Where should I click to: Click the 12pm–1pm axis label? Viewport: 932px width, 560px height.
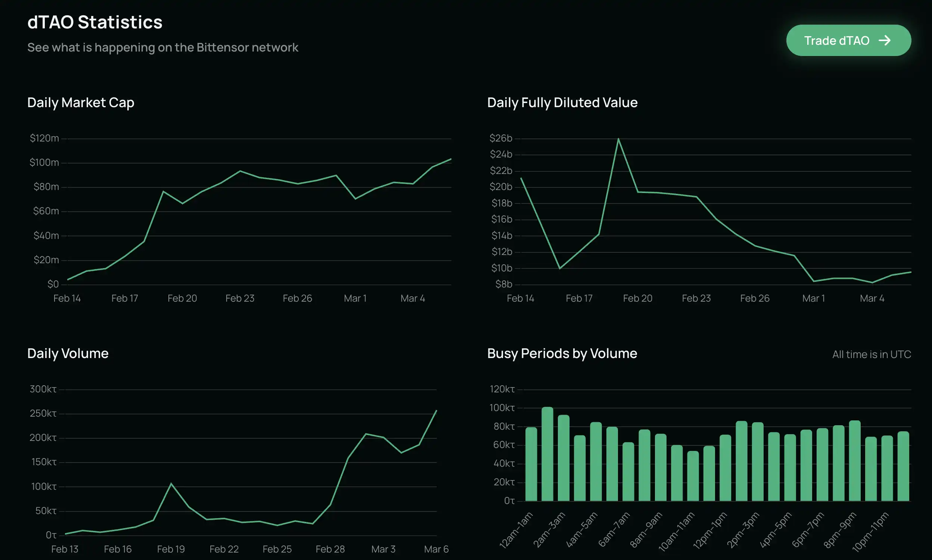[710, 530]
